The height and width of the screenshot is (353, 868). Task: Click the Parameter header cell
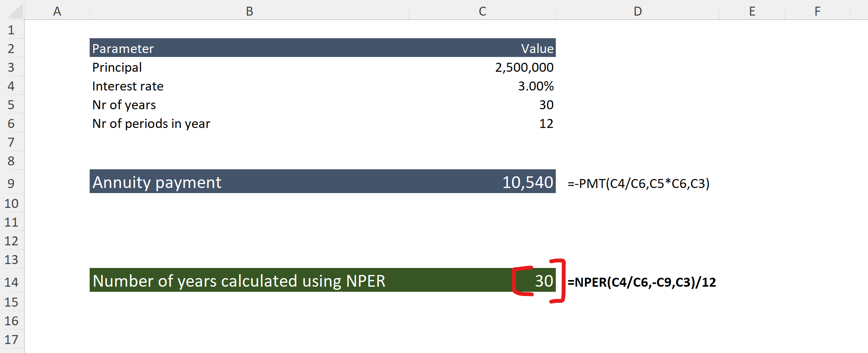click(123, 48)
